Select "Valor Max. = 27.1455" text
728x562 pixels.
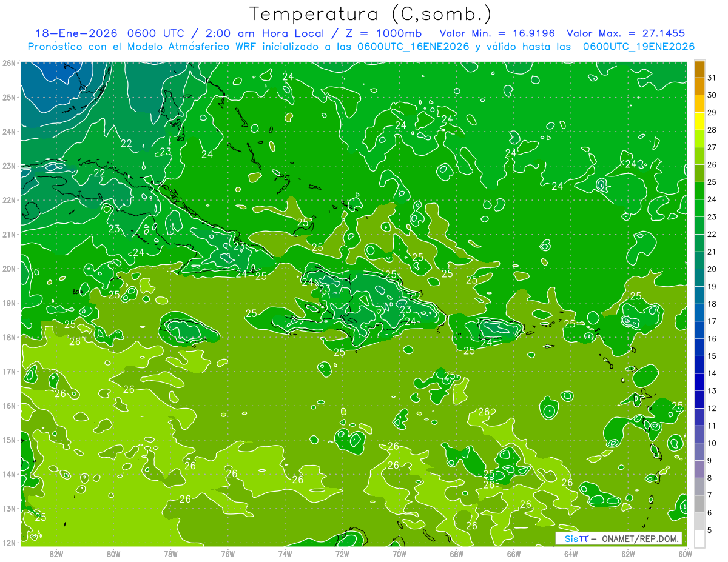click(x=626, y=33)
